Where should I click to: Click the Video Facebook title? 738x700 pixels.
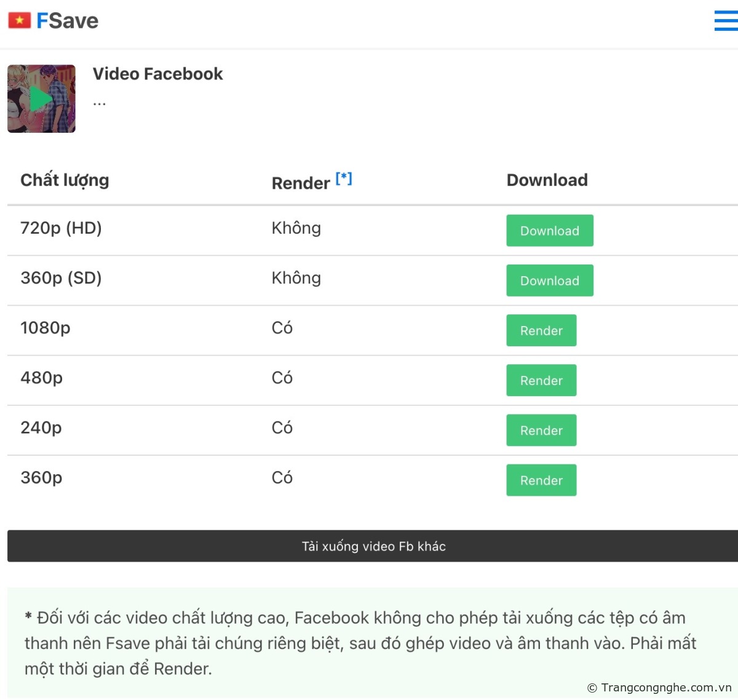157,74
